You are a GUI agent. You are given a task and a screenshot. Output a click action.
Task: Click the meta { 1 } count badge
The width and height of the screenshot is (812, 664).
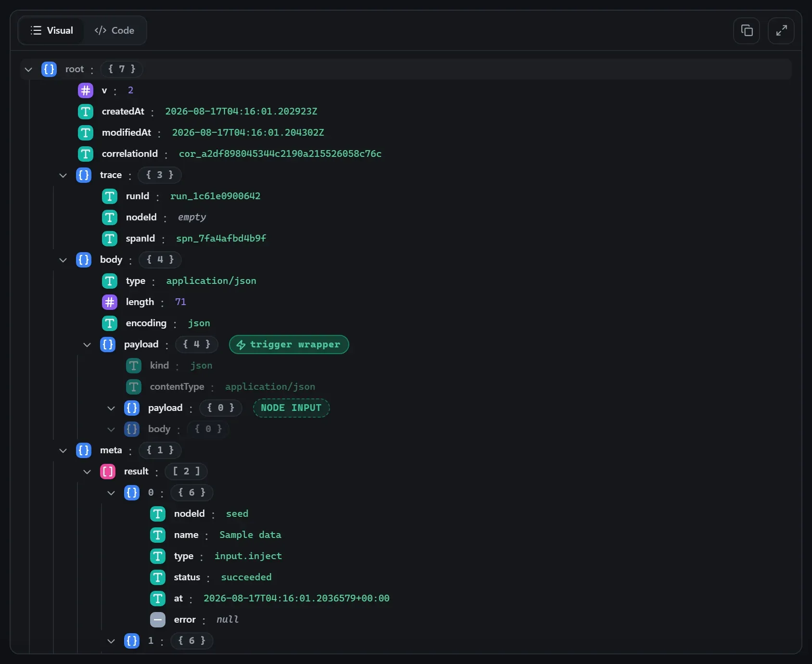click(160, 450)
